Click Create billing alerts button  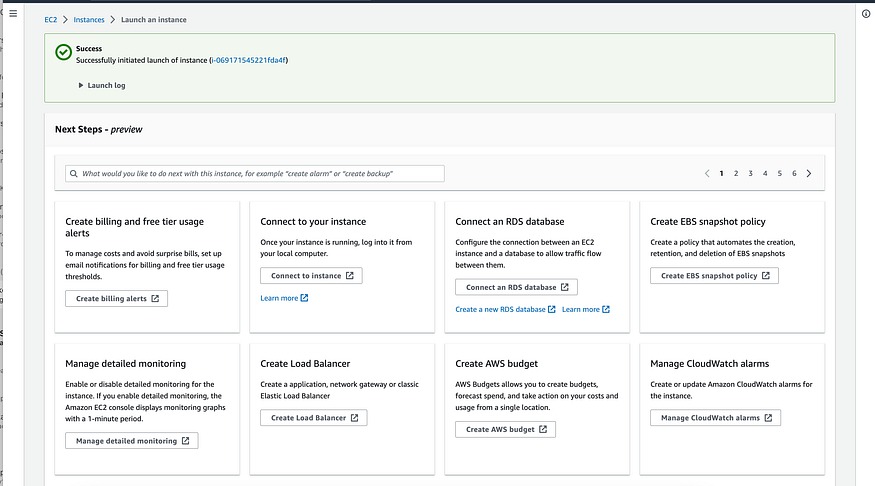(116, 298)
